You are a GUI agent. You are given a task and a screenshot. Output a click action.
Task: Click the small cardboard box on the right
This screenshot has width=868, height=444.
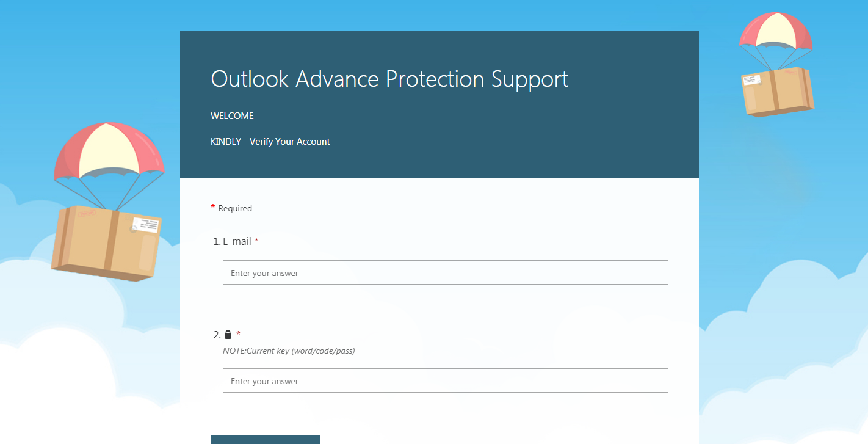[x=777, y=90]
